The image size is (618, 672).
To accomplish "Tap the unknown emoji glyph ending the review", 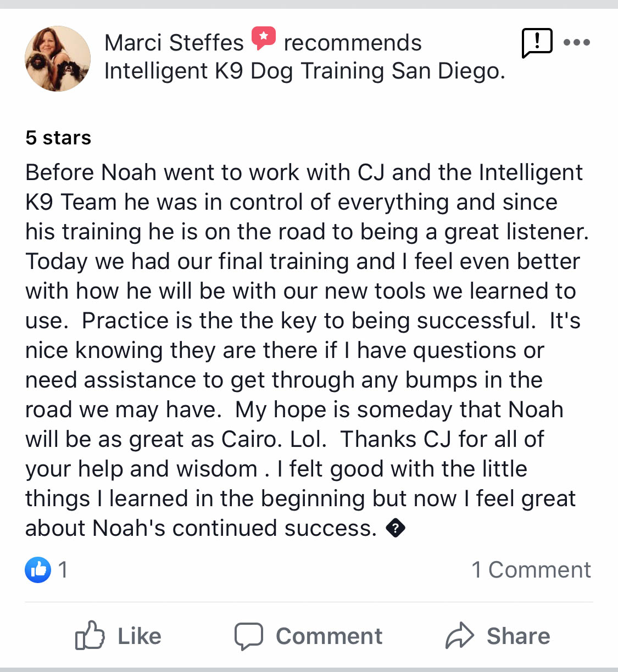I will coord(396,528).
